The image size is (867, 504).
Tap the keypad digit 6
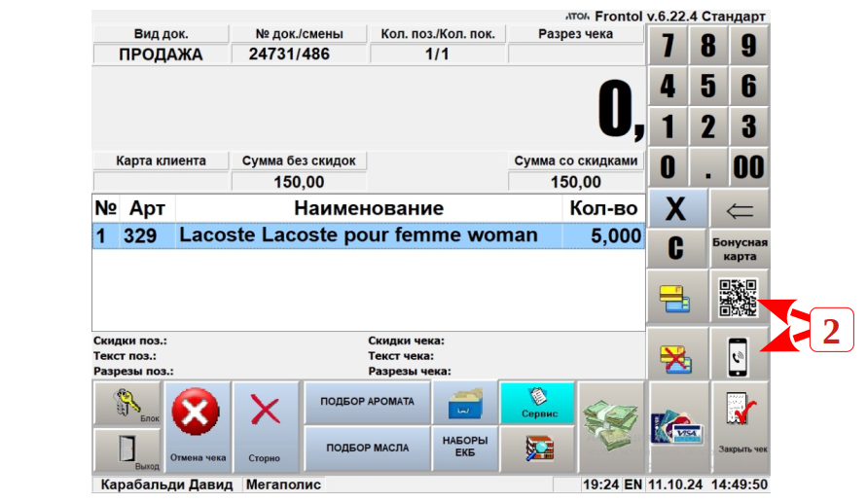748,86
